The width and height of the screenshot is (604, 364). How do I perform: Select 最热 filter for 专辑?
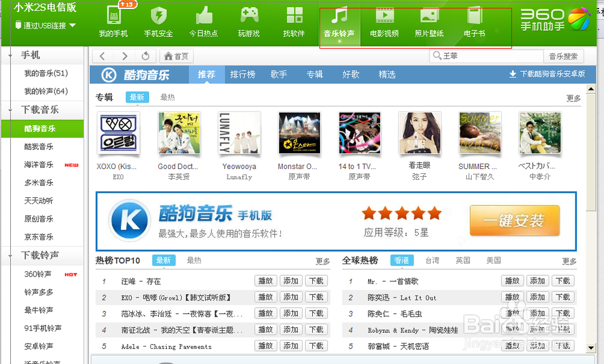tap(167, 97)
